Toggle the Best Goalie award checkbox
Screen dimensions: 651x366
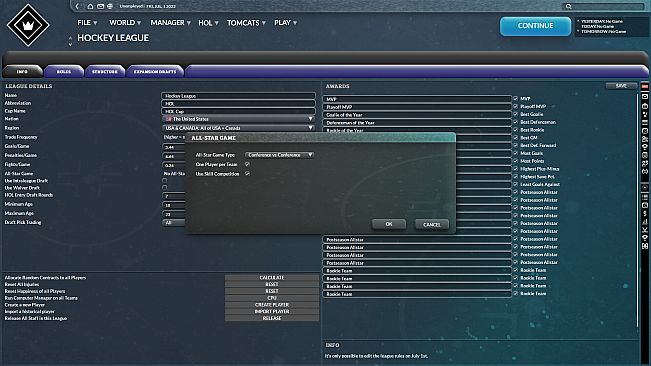[515, 114]
